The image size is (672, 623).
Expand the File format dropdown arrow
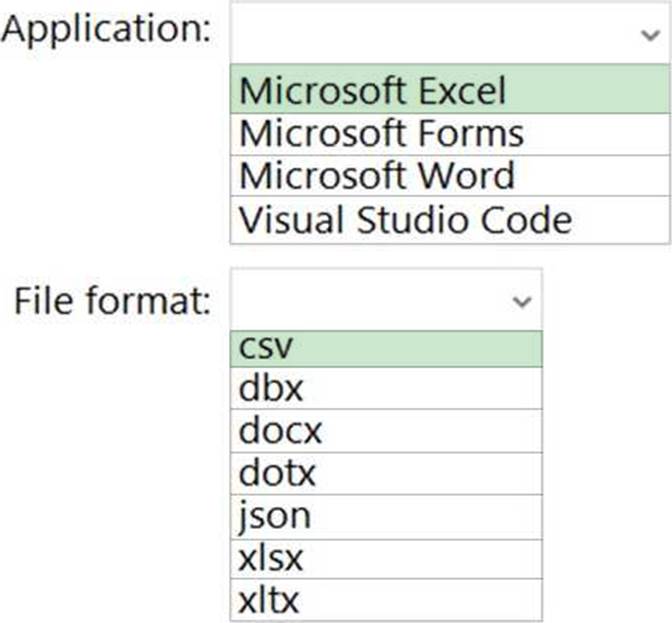518,301
